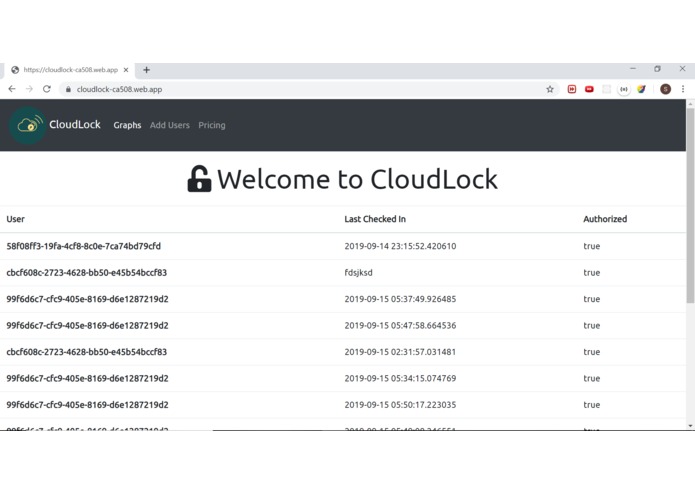Viewport: 695px width, 494px height.
Task: Close the Chrome window
Action: coord(683,69)
